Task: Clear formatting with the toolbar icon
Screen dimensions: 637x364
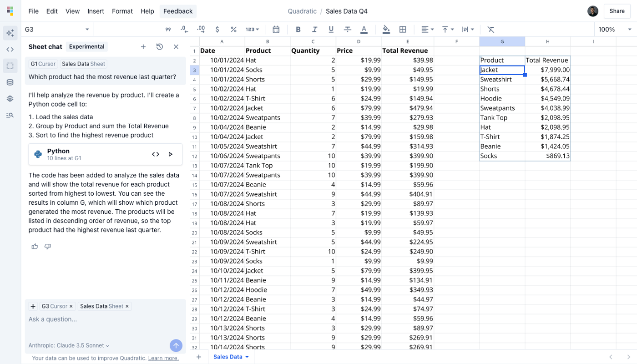Action: tap(490, 29)
